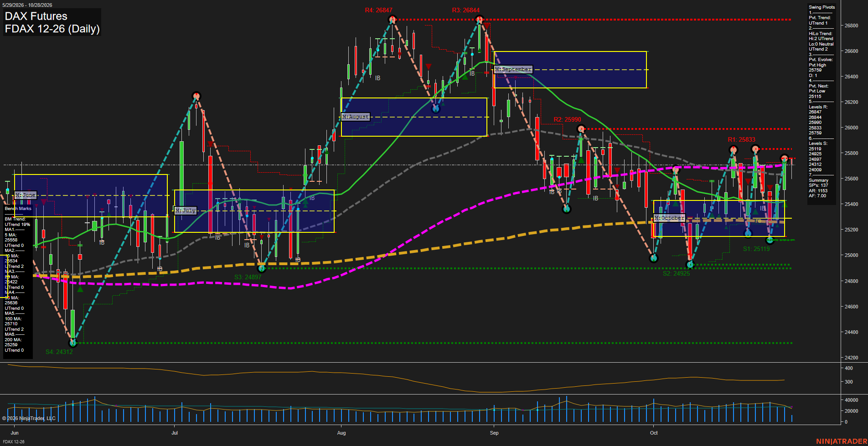Click the 26000 price axis label
This screenshot has width=868, height=446.
(x=851, y=128)
